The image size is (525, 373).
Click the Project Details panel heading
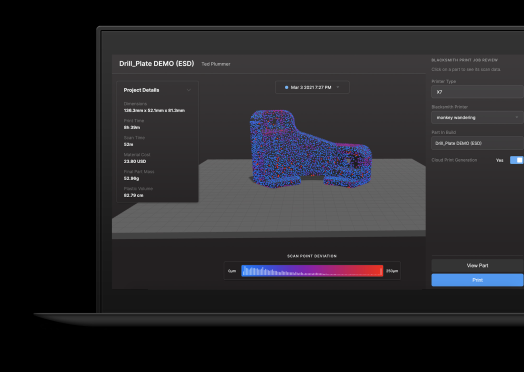[141, 90]
